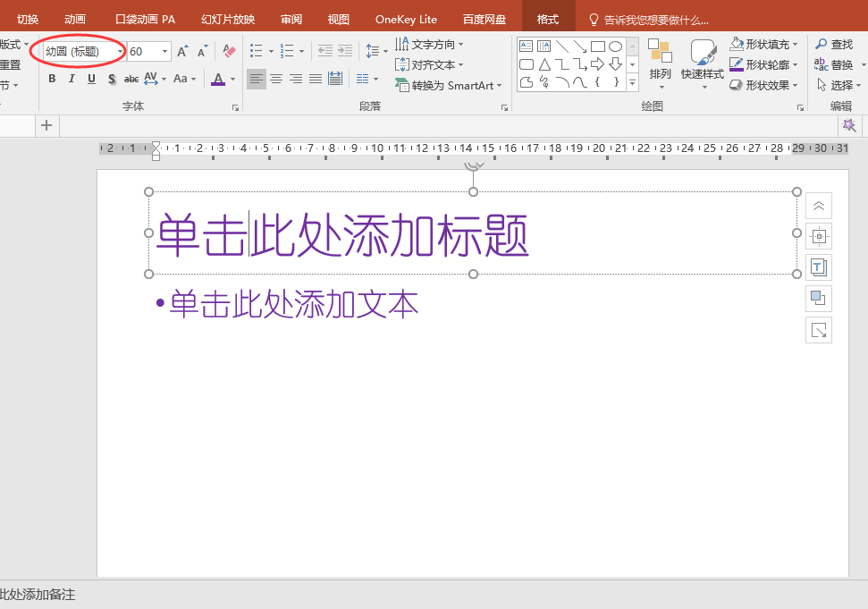Open 快速样式 quick styles
This screenshot has height=609, width=868.
(x=703, y=63)
